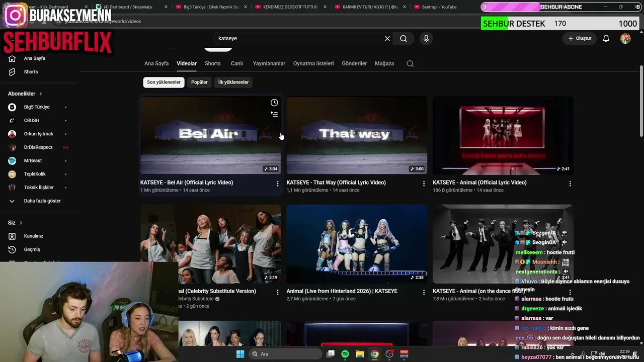Open the Yayınlananlar channel tab
The width and height of the screenshot is (644, 362).
click(x=269, y=64)
